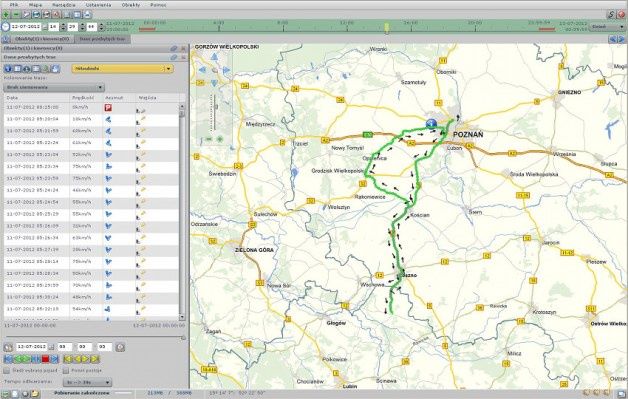Screen dimensions: 628x399
Task: Select the 05:24:24 table row
Action: 91,190
